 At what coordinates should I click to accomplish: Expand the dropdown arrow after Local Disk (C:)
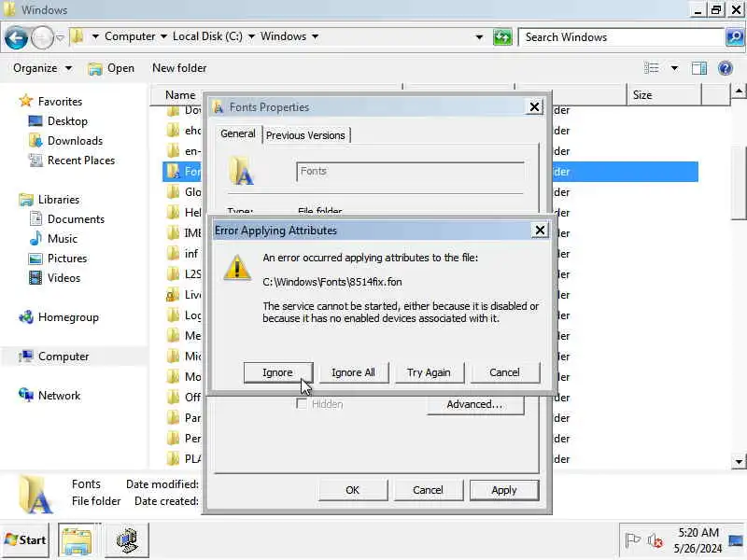pyautogui.click(x=251, y=36)
